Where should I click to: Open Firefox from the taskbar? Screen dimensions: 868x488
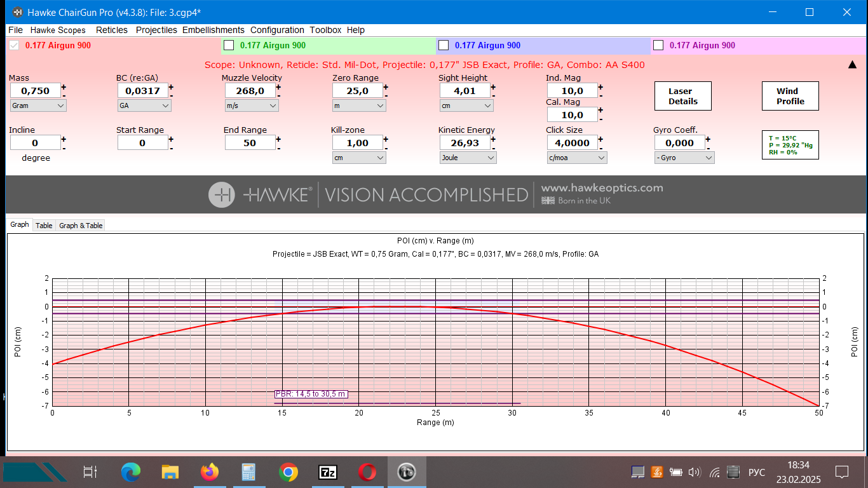209,472
